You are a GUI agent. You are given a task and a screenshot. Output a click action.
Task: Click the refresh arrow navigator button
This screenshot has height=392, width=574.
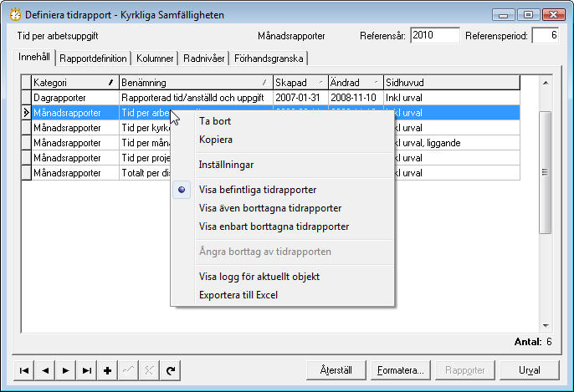point(170,370)
